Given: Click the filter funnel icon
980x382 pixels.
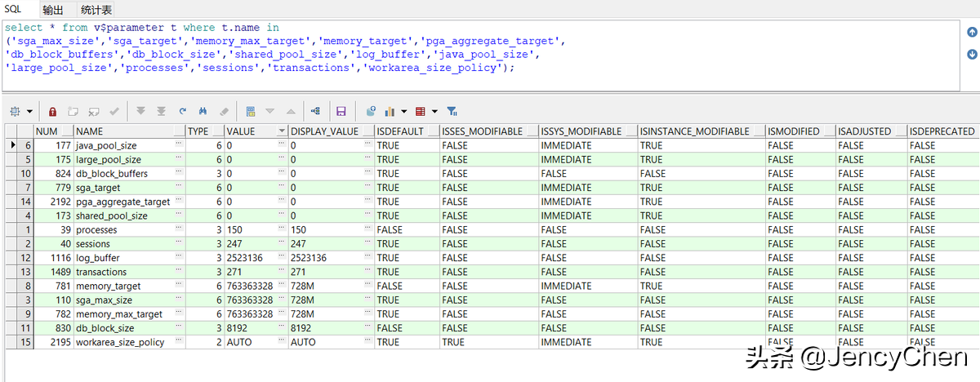Looking at the screenshot, I should 452,111.
